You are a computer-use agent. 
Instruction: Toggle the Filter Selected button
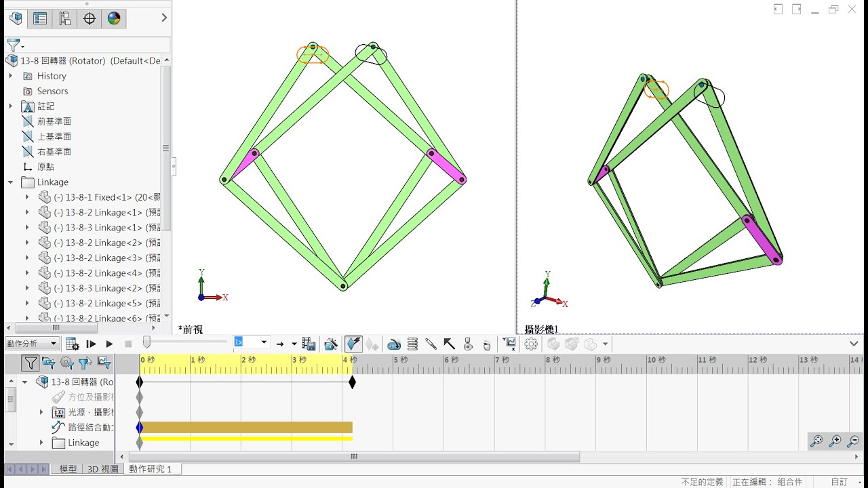coord(85,363)
